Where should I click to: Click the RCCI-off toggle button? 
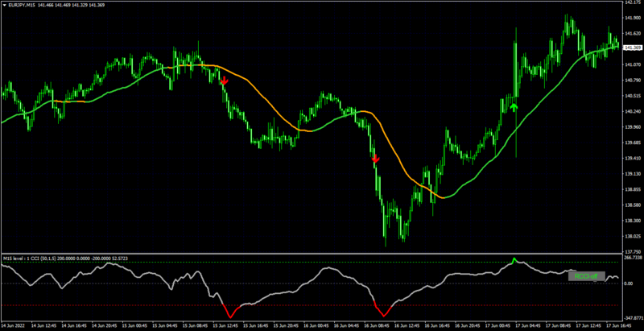pos(587,276)
